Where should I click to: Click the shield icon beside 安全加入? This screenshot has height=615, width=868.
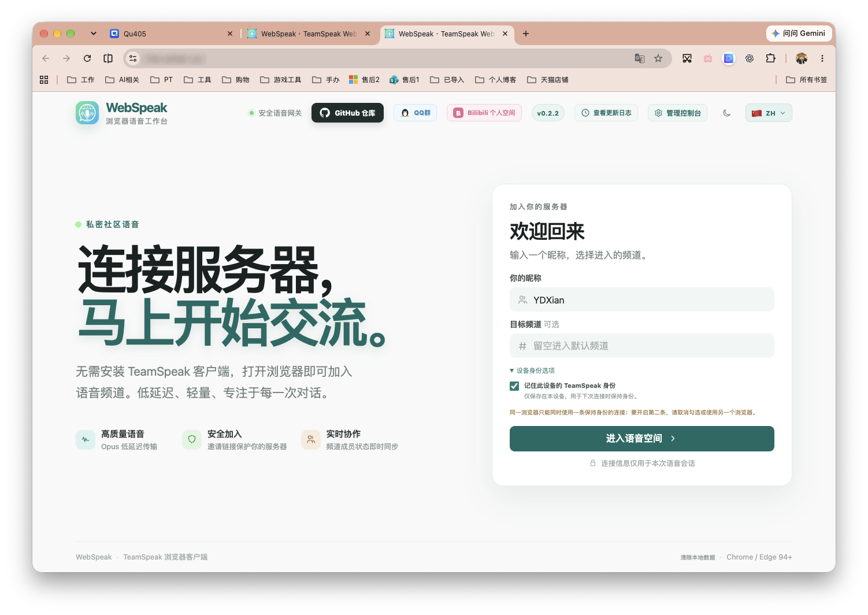192,440
